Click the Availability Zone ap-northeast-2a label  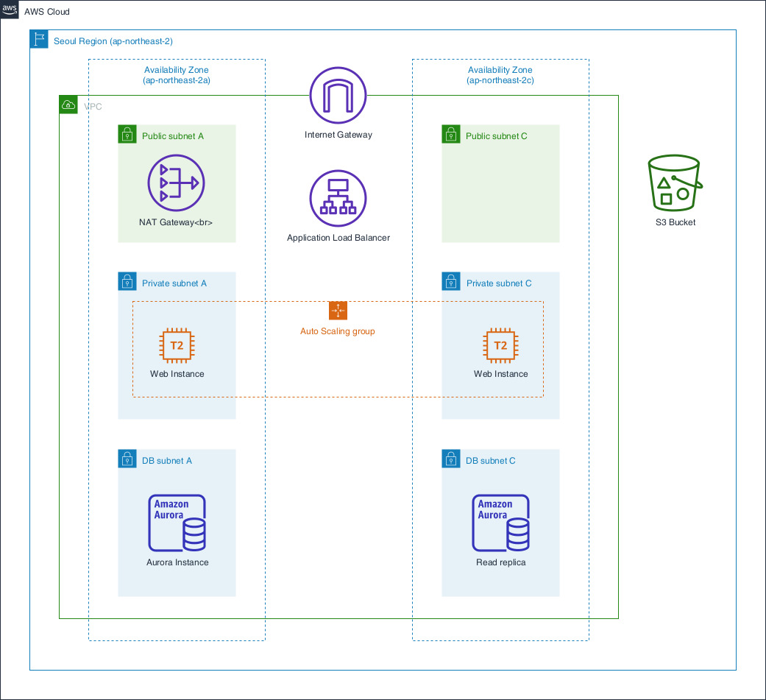click(177, 75)
